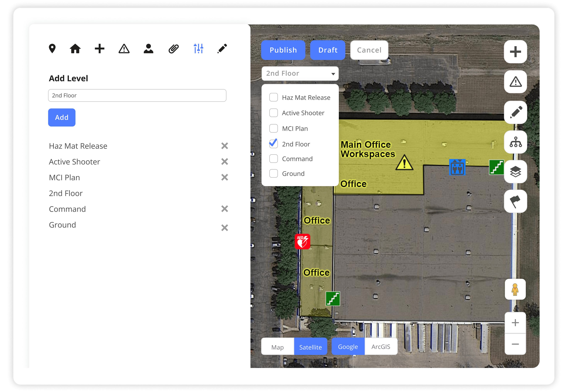This screenshot has height=392, width=568.
Task: Click the sliders settings icon in the panel toolbar
Action: [x=198, y=49]
